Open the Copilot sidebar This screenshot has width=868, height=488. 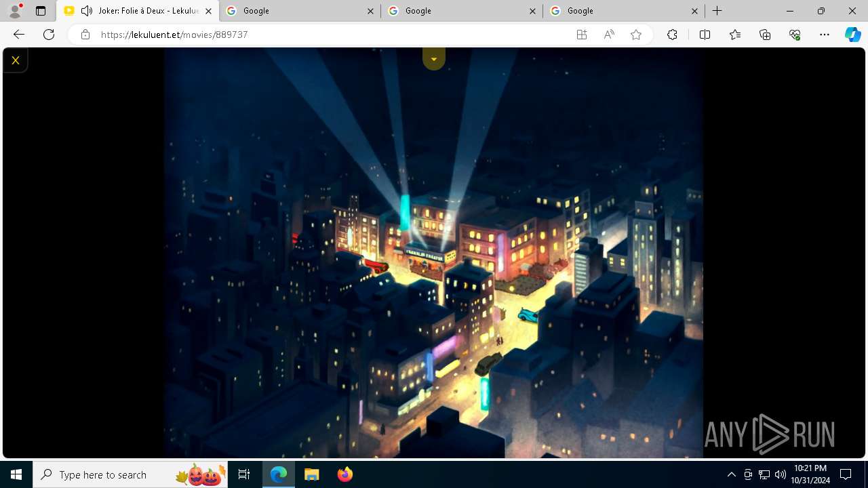point(853,35)
